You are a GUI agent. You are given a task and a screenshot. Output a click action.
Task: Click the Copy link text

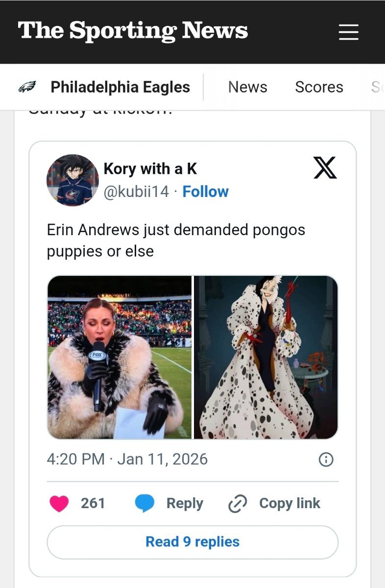click(289, 503)
